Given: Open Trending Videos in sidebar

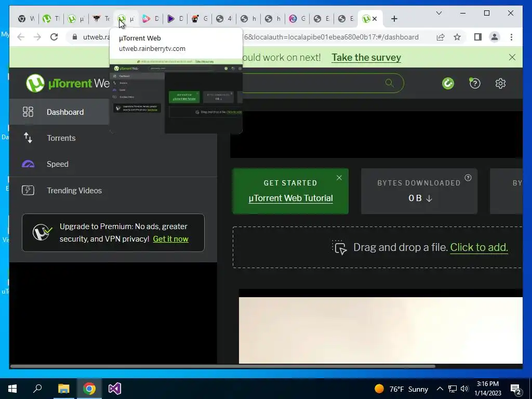Looking at the screenshot, I should pos(113,190).
